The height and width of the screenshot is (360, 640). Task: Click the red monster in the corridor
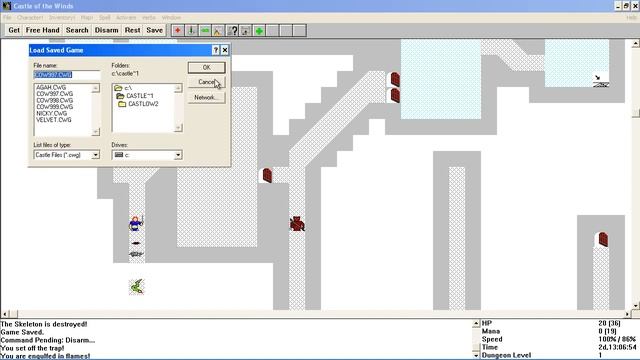297,224
